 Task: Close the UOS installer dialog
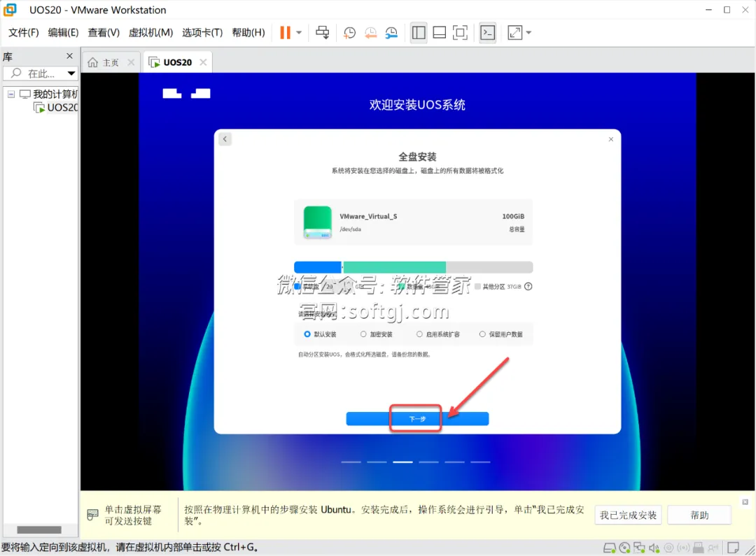coord(611,139)
